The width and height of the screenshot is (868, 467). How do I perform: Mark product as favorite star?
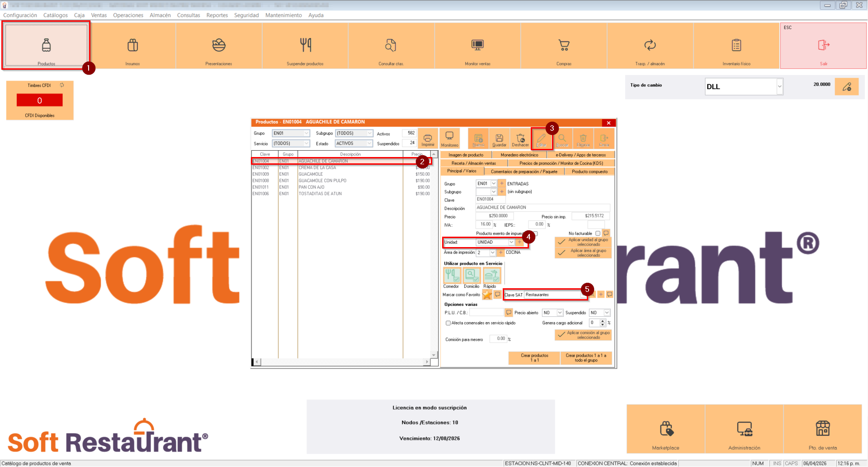(487, 295)
